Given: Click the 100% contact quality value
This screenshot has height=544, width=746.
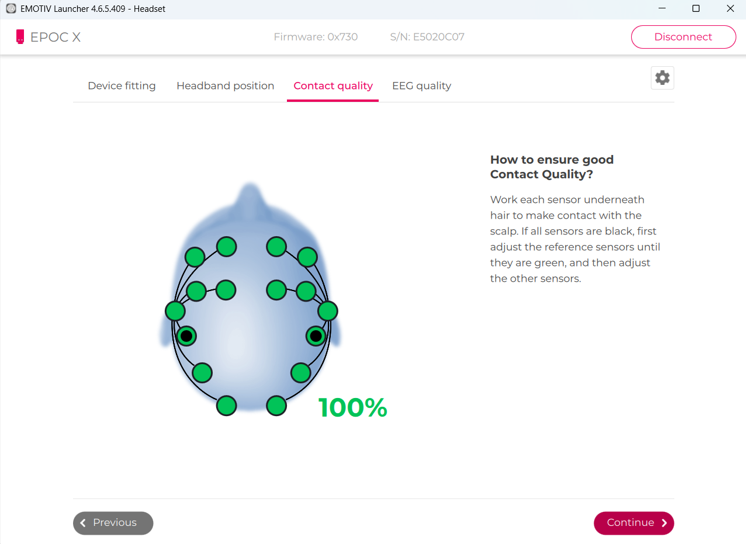Looking at the screenshot, I should 353,408.
